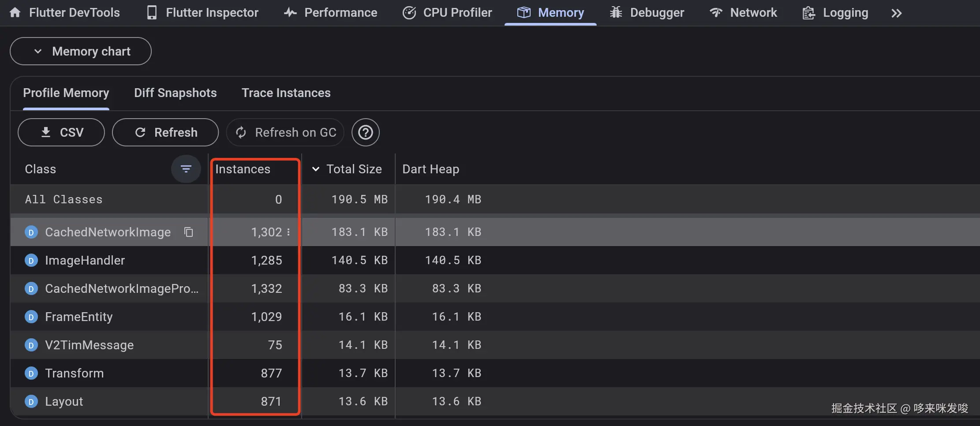Select the FrameEntity class row
Screen dimensions: 980x426
click(x=79, y=317)
